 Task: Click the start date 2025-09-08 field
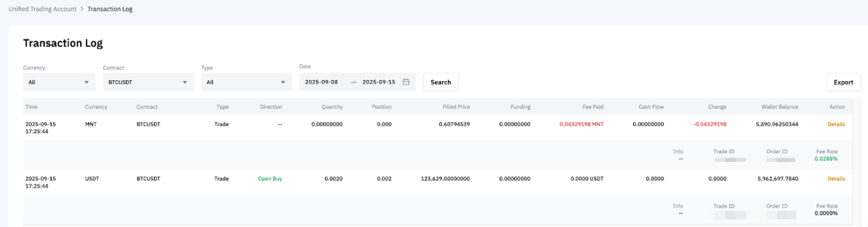pos(322,82)
